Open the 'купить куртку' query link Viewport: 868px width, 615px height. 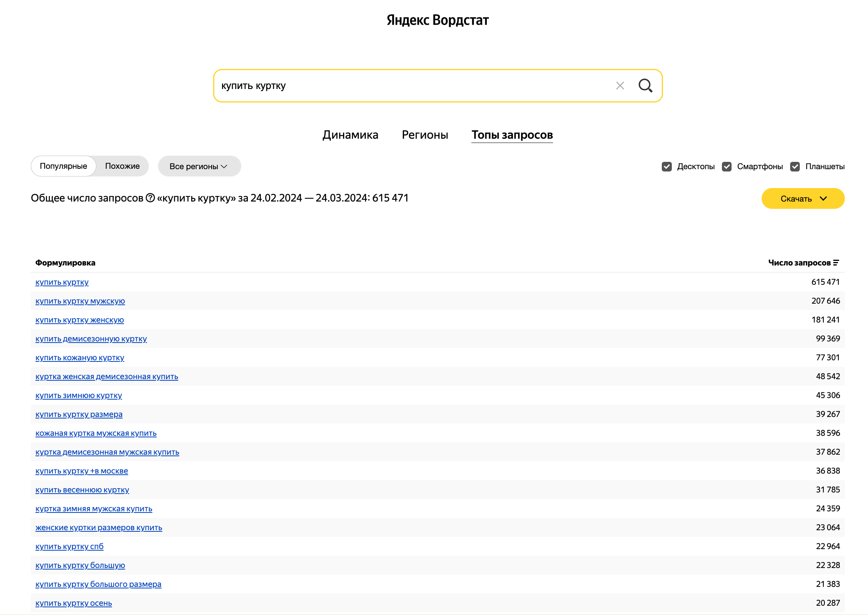coord(62,282)
